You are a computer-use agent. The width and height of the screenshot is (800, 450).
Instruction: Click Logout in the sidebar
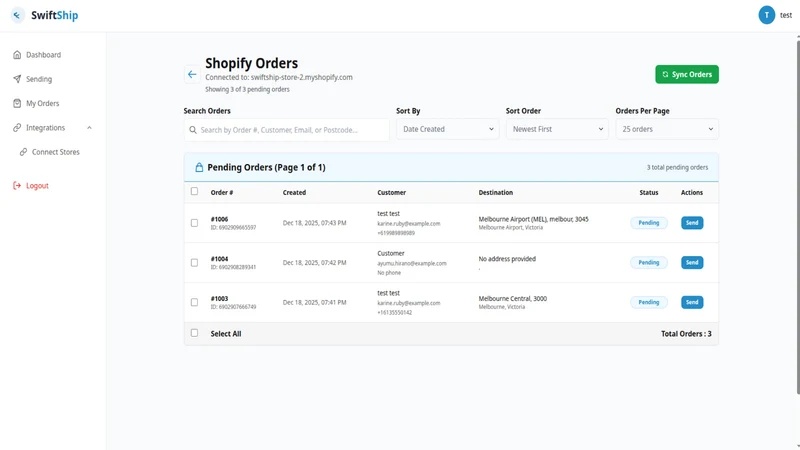[x=37, y=186]
